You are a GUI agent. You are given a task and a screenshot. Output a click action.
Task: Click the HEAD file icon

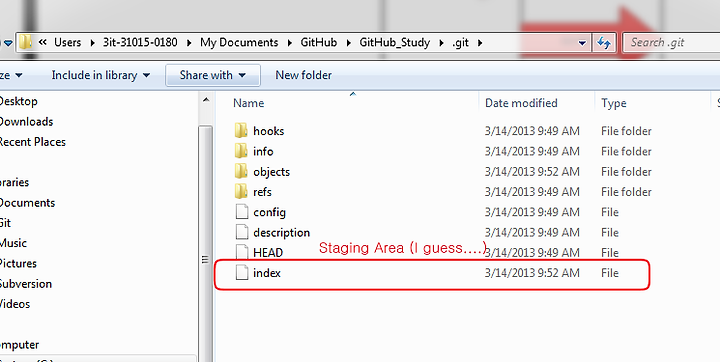[242, 252]
